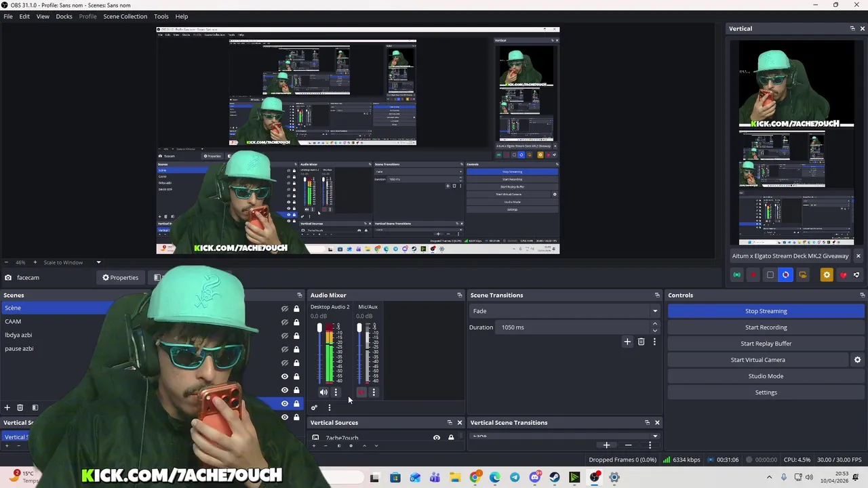The width and height of the screenshot is (868, 488).
Task: Click the red record icon in Vertical dock
Action: tap(753, 274)
